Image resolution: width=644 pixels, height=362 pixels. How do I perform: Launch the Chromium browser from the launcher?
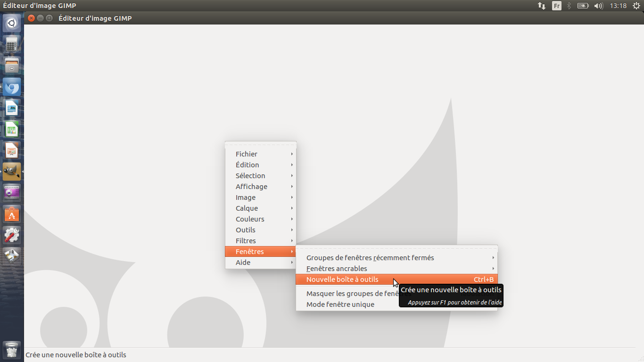[x=12, y=87]
